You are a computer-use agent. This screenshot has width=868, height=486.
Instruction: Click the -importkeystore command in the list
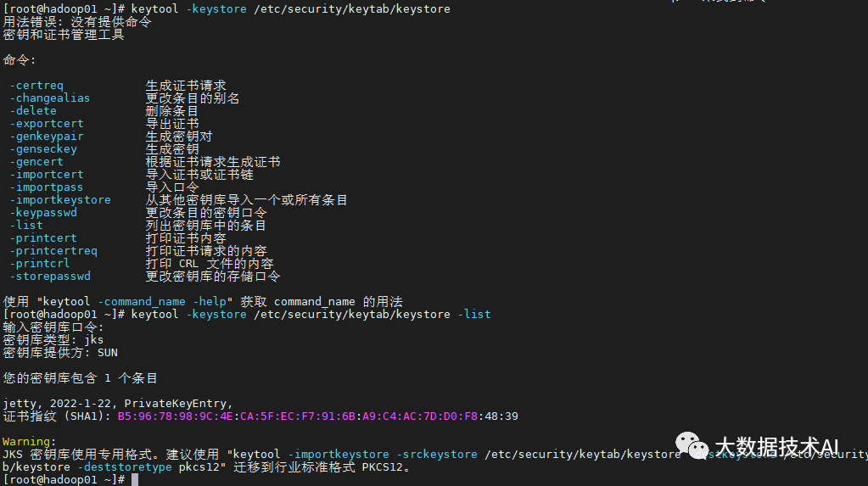point(60,200)
